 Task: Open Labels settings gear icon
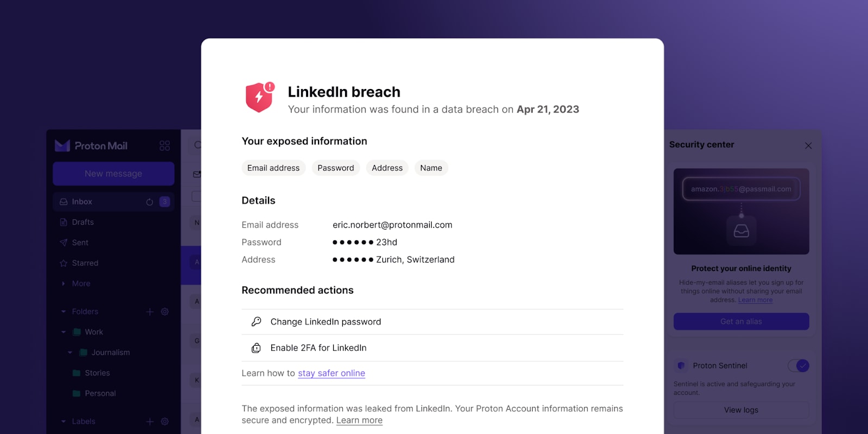165,422
